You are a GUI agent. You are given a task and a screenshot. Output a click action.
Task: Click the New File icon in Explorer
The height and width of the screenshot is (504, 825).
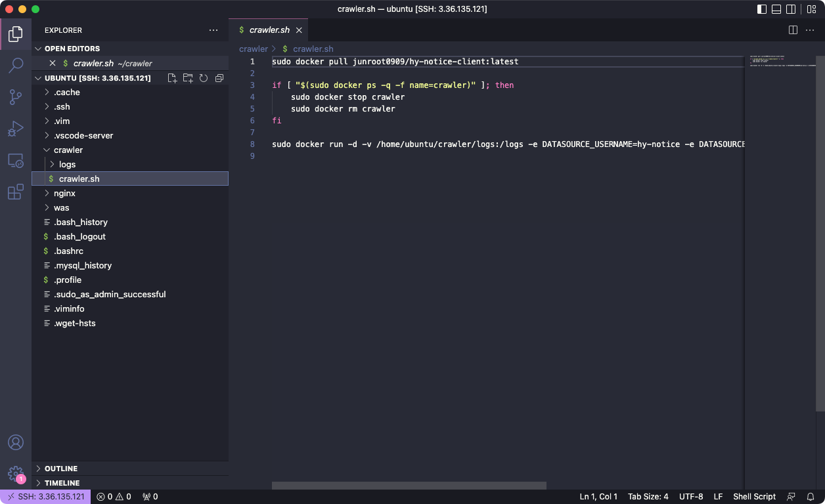point(172,78)
